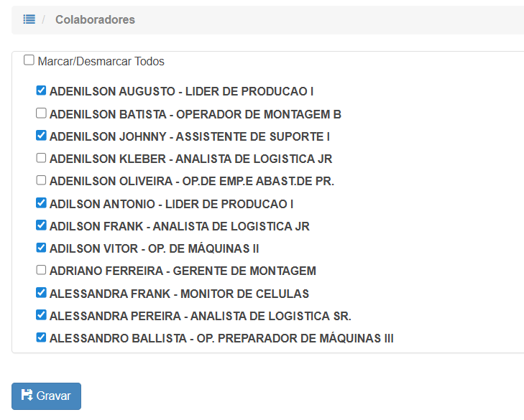Click the list icon in the breadcrumb
This screenshot has height=420, width=524.
click(29, 19)
